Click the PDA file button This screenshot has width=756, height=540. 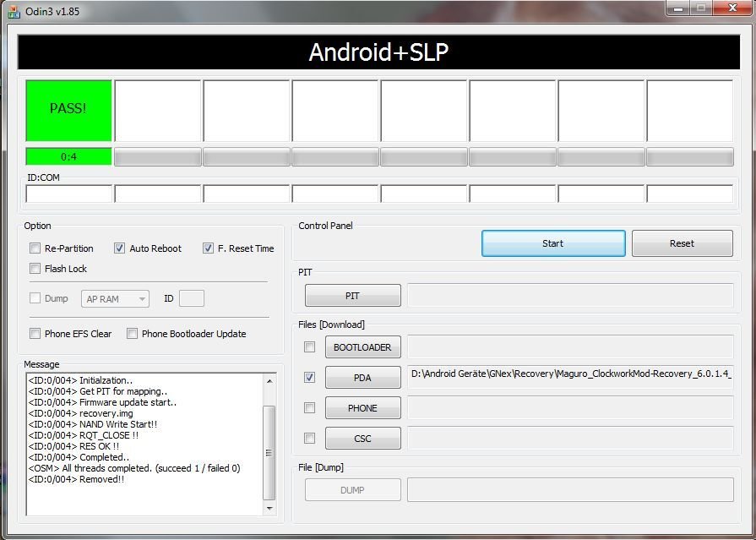point(363,378)
